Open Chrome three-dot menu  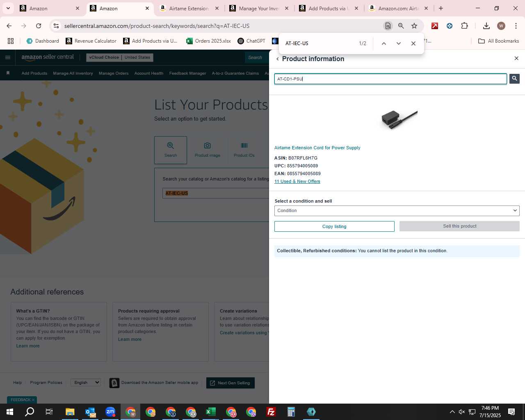516,26
